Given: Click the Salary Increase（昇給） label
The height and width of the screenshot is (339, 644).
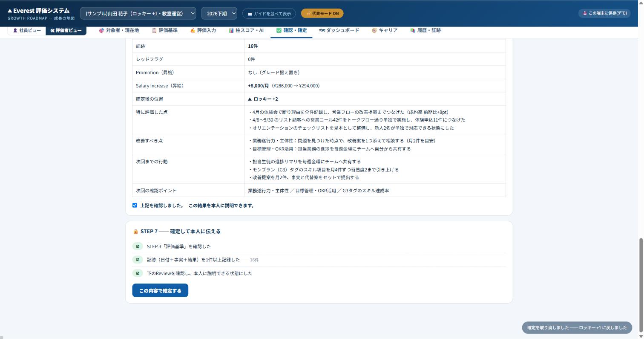Looking at the screenshot, I should click(x=160, y=86).
